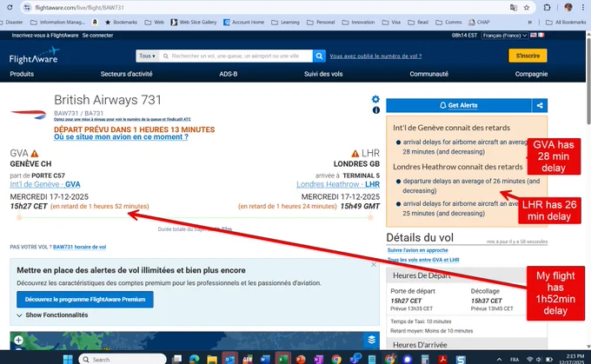Image resolution: width=591 pixels, height=364 pixels.
Task: Click Où se situe mon avion link
Action: (121, 137)
